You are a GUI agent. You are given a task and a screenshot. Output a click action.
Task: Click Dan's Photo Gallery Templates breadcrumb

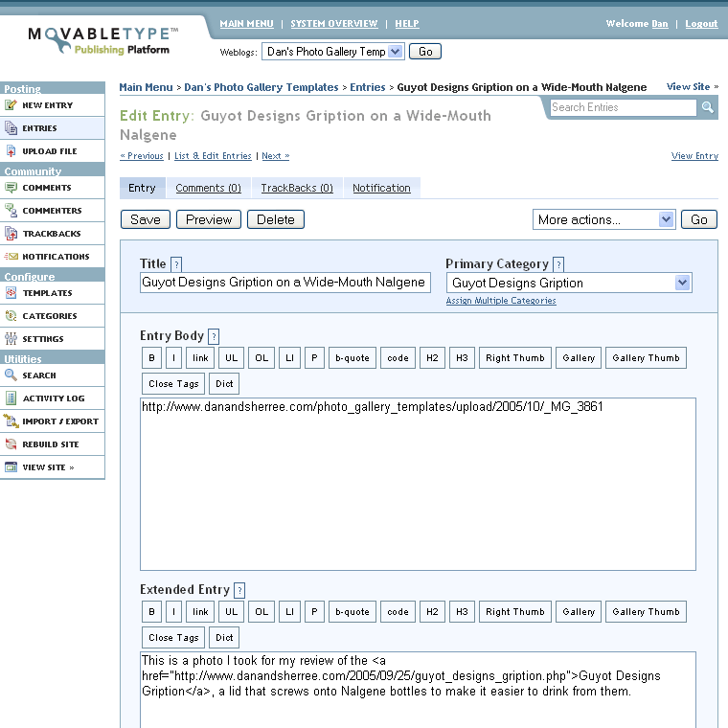(261, 87)
